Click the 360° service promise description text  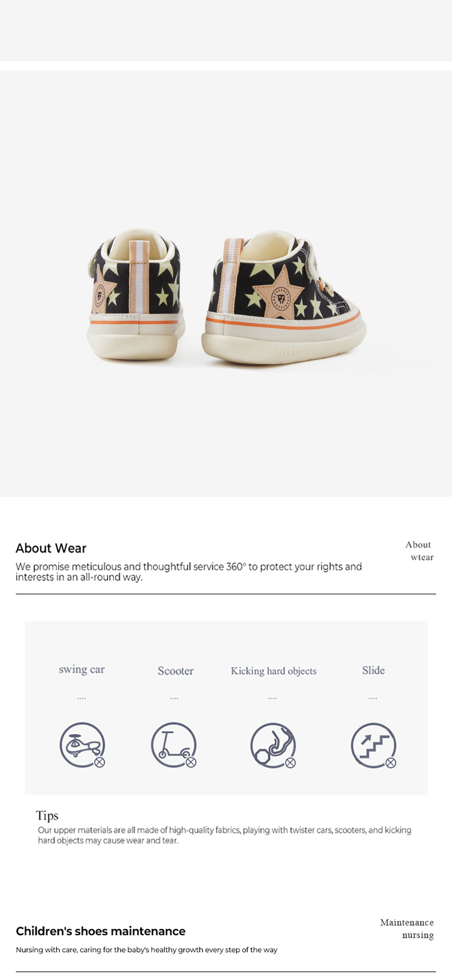tap(189, 571)
